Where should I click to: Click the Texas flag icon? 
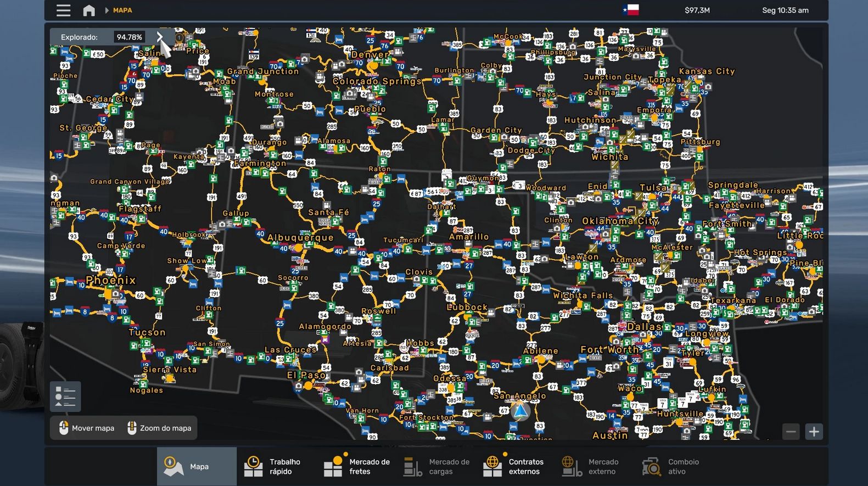point(631,10)
